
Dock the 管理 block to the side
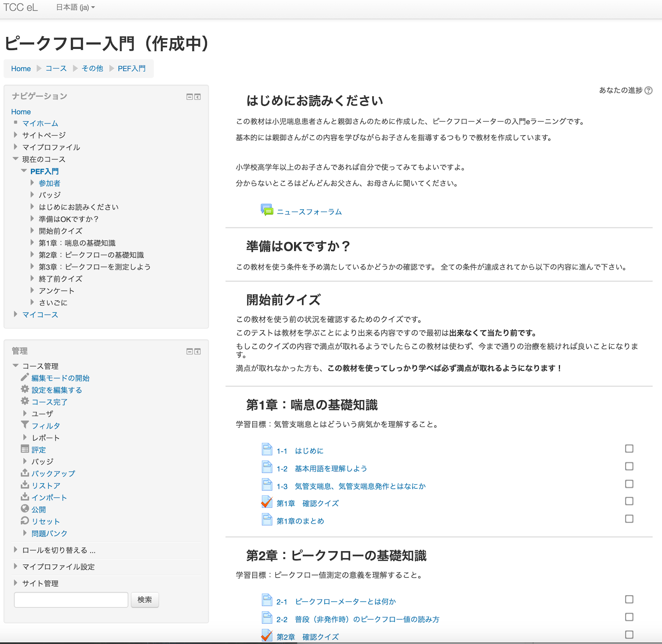coord(198,351)
